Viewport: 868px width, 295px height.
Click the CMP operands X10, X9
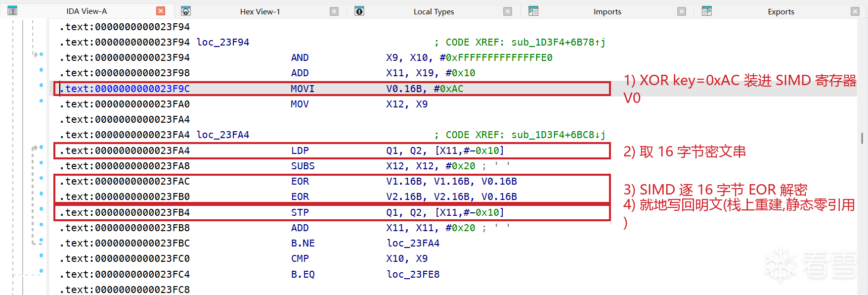(x=407, y=258)
